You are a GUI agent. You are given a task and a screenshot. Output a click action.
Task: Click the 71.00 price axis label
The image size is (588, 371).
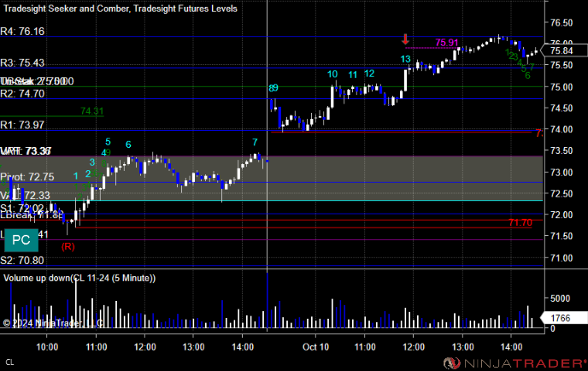562,257
